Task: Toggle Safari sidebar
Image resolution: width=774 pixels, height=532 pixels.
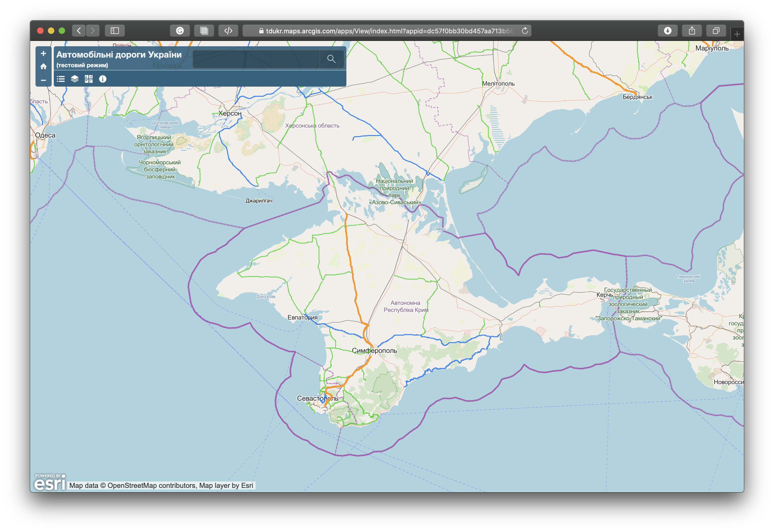Action: click(115, 31)
